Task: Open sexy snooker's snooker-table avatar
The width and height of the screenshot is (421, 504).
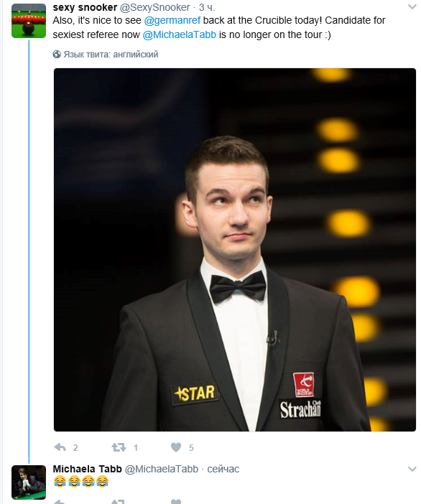Action: [x=29, y=21]
